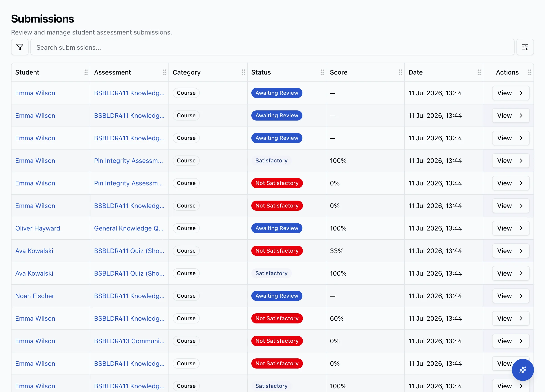Click the Status column drag handle

point(322,72)
